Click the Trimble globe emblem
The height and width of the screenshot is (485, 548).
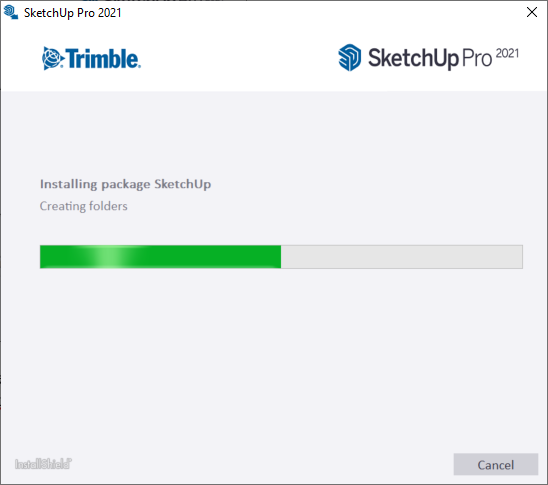pyautogui.click(x=53, y=58)
